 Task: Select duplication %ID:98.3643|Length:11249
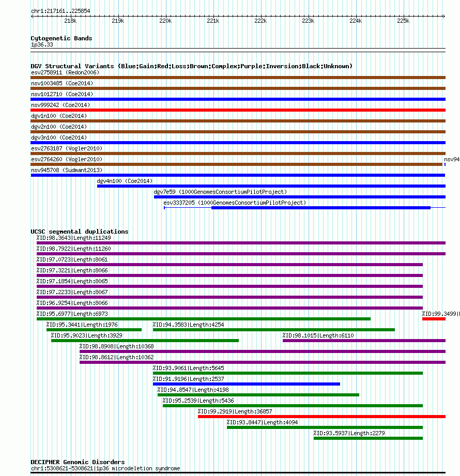[x=73, y=238]
